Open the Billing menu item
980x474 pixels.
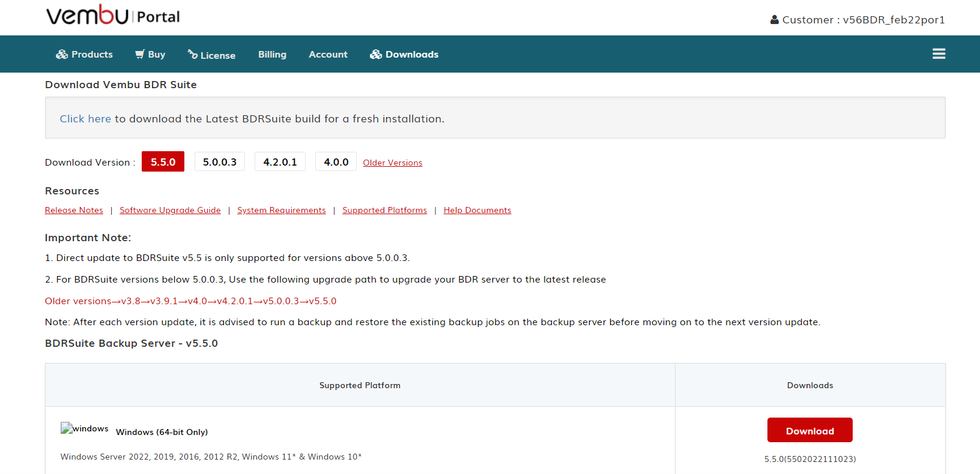[272, 55]
